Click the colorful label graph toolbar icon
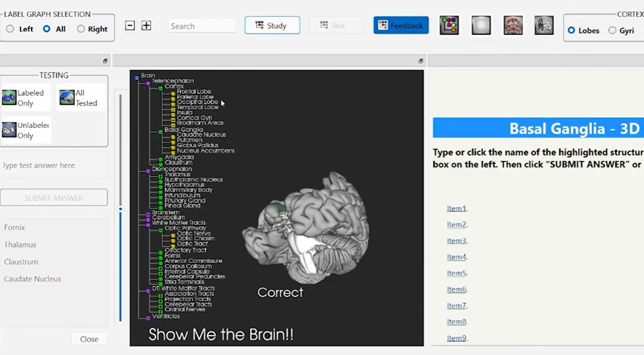The height and width of the screenshot is (355, 644). coord(449,25)
